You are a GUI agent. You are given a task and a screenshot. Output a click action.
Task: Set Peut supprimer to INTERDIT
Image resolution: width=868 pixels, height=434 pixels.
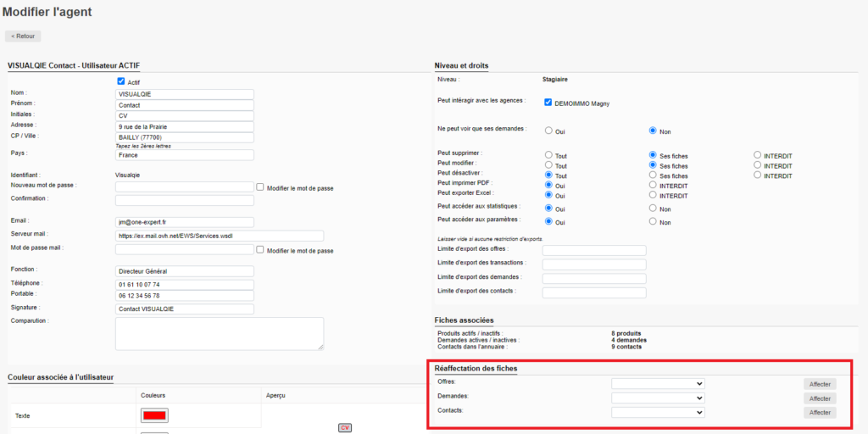(757, 155)
